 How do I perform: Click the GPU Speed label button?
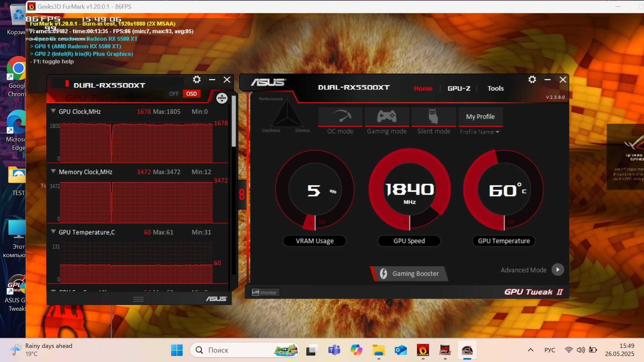point(409,241)
